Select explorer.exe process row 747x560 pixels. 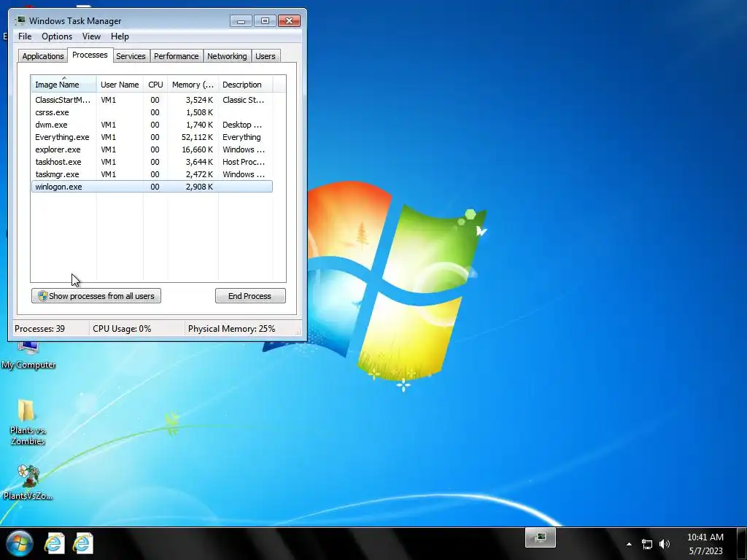coord(152,149)
